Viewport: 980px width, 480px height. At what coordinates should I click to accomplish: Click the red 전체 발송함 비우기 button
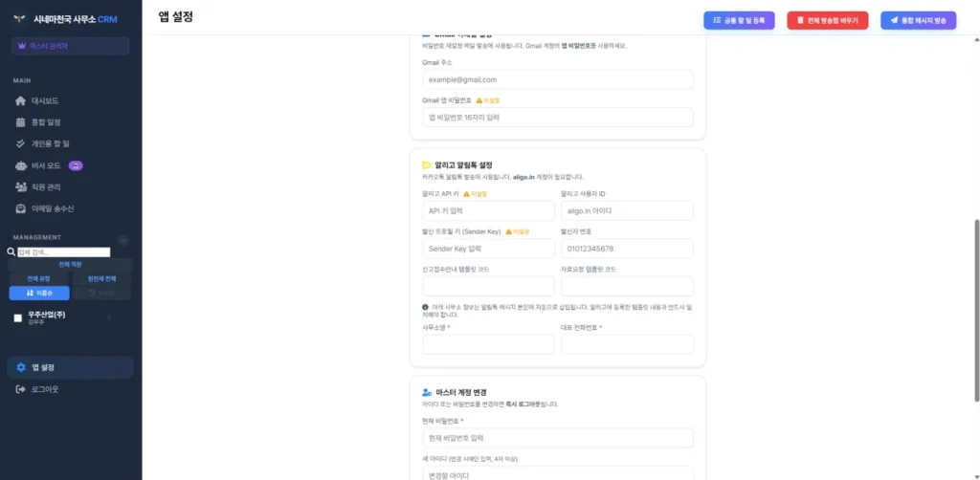point(829,19)
